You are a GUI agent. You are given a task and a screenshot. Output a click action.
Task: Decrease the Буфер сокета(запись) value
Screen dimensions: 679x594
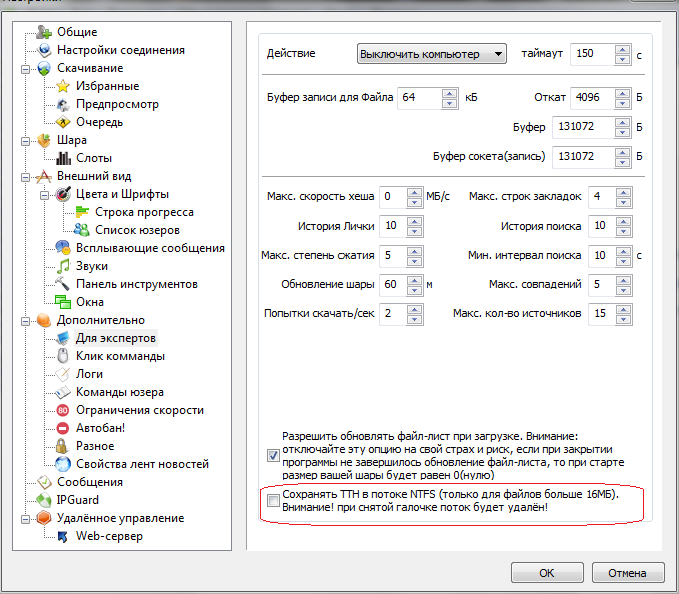tap(623, 162)
